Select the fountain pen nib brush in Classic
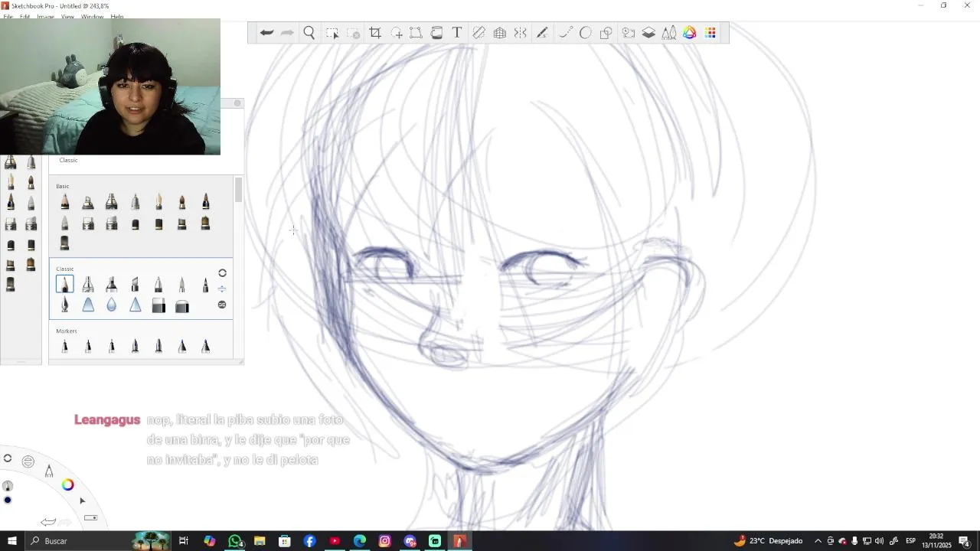The height and width of the screenshot is (551, 980). coord(64,306)
